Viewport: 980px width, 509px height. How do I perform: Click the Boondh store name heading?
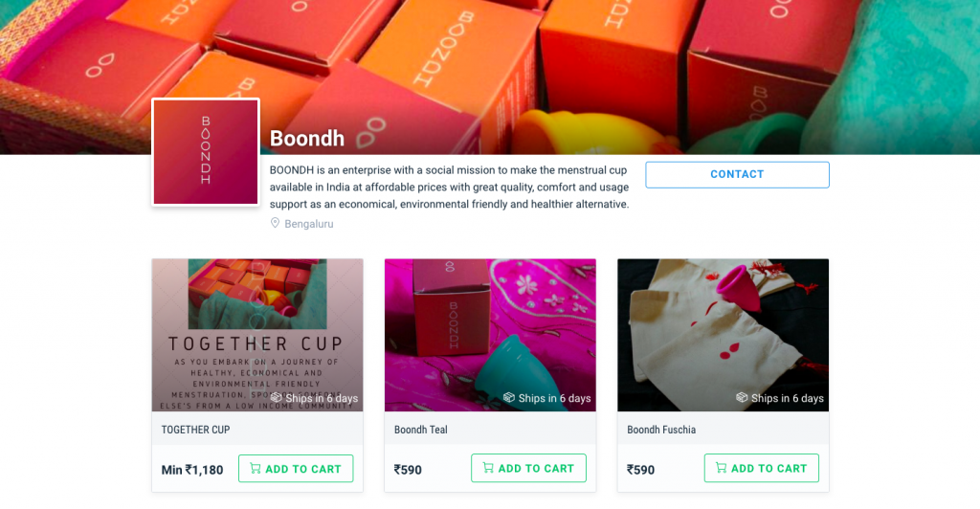307,138
